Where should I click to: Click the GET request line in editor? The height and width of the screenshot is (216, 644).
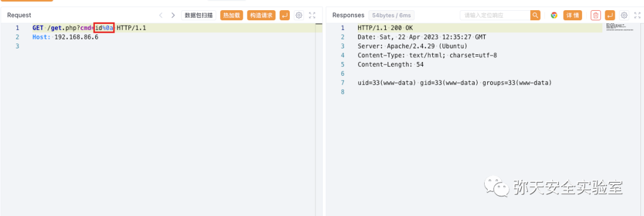[89, 28]
